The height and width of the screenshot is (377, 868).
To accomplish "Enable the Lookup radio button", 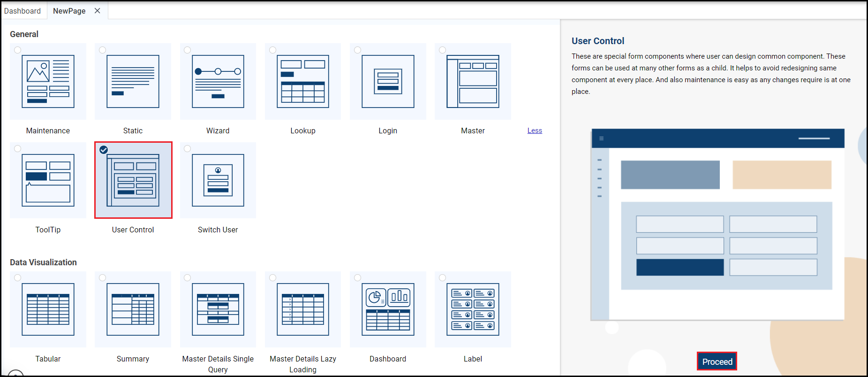I will click(273, 50).
